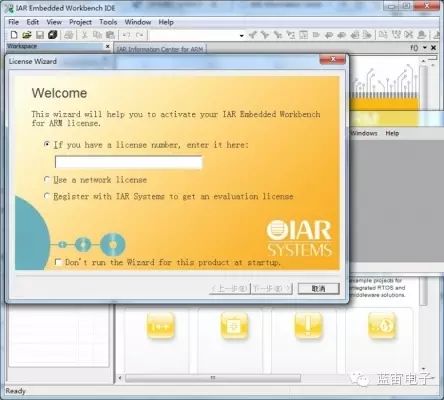Image resolution: width=444 pixels, height=400 pixels.
Task: Click the rightmost yellow Information Center icon
Action: [382, 326]
